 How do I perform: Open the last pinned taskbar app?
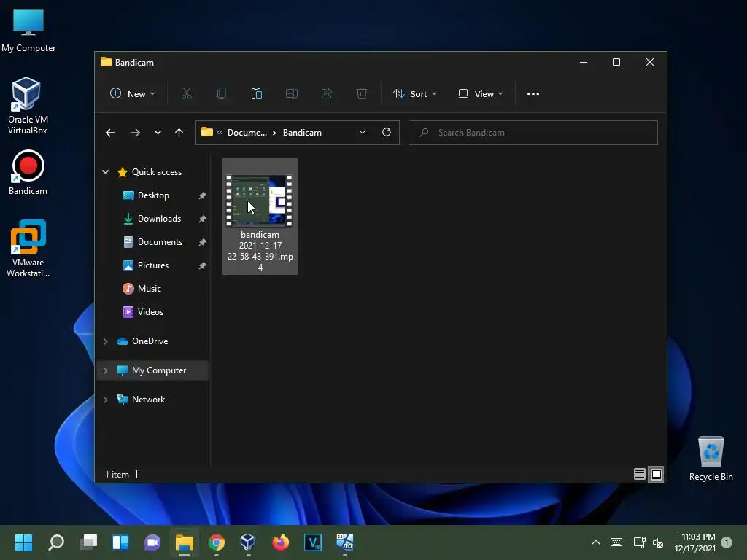tap(344, 542)
